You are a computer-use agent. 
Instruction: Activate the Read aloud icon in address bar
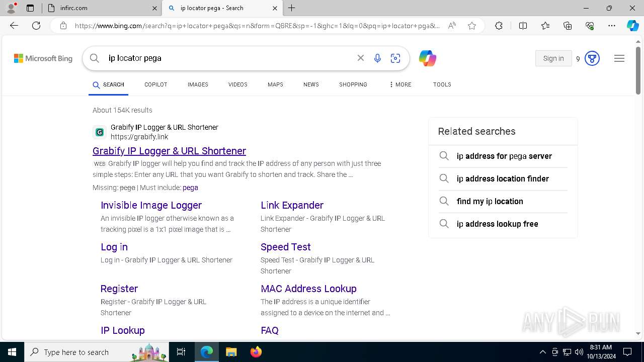452,26
